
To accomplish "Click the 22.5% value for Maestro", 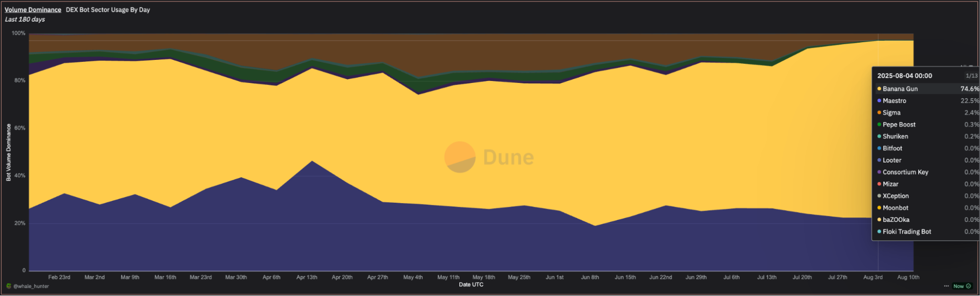I will (x=970, y=101).
